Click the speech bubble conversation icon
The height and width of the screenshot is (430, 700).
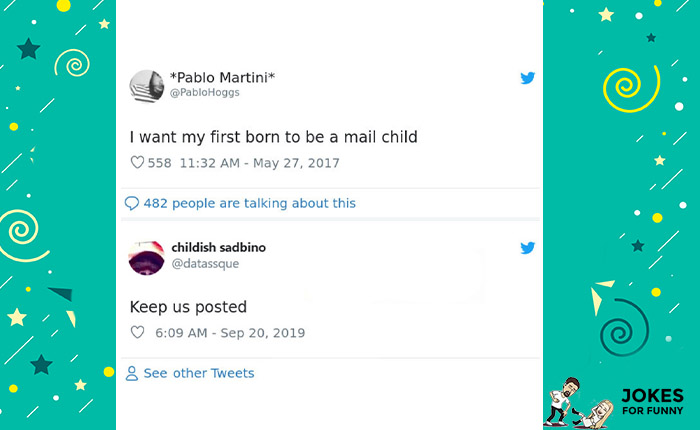pyautogui.click(x=131, y=203)
